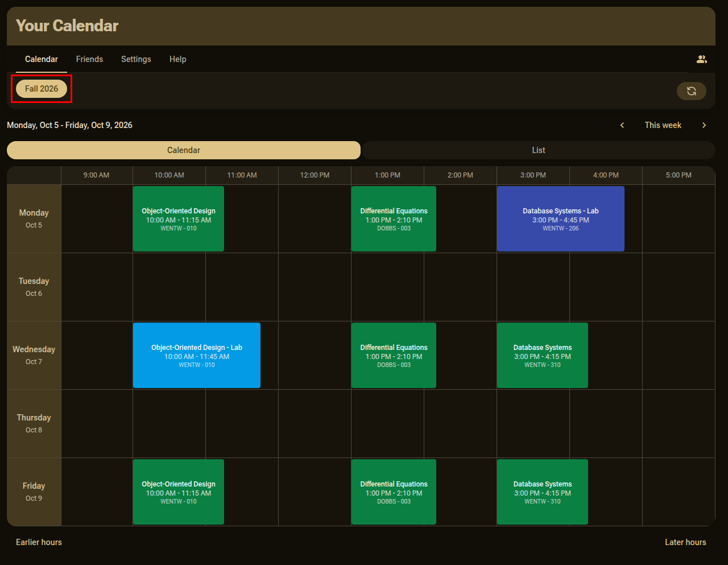
Task: Show Earlier hours
Action: (39, 542)
